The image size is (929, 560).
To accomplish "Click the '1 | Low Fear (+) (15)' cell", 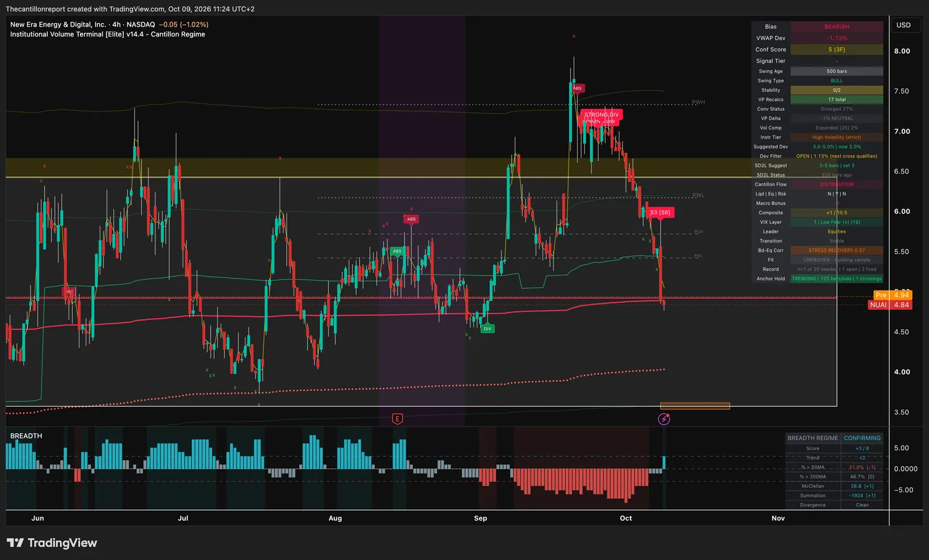I will pyautogui.click(x=837, y=222).
